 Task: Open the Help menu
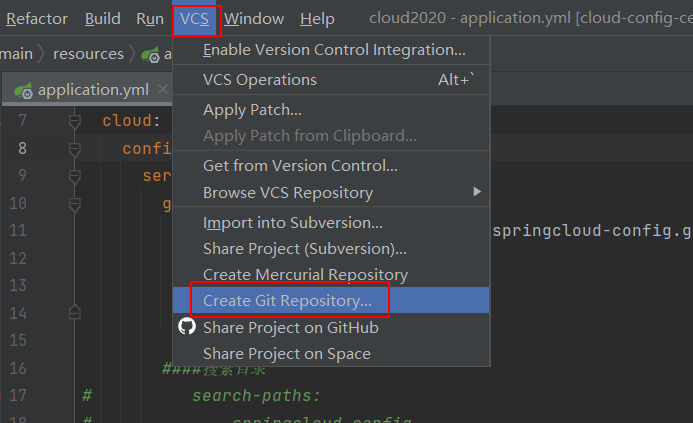pos(317,19)
